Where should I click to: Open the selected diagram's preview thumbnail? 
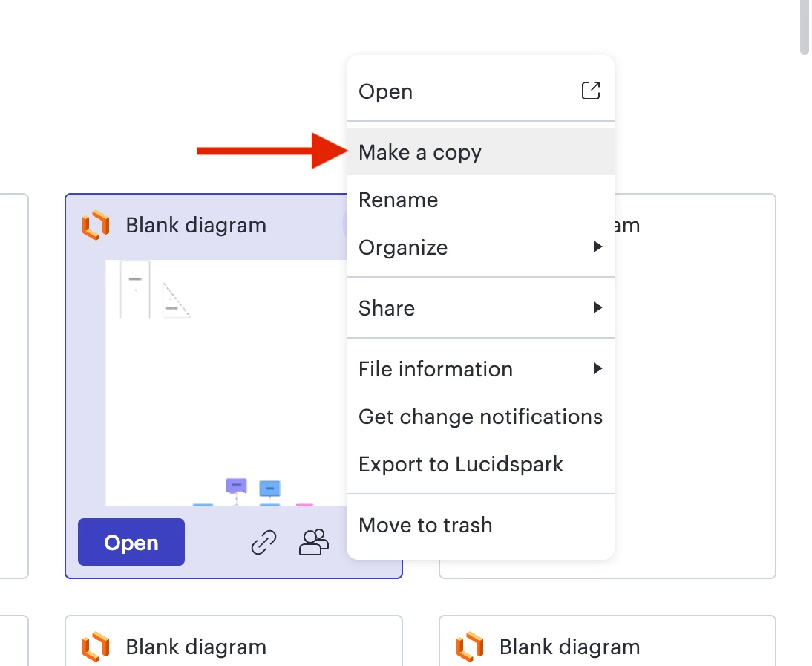tap(226, 382)
